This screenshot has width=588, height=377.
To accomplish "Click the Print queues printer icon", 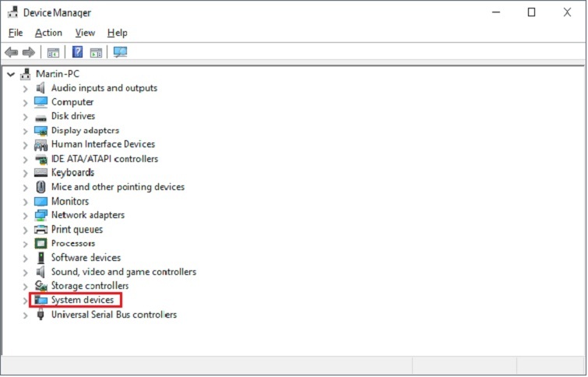I will tap(41, 230).
